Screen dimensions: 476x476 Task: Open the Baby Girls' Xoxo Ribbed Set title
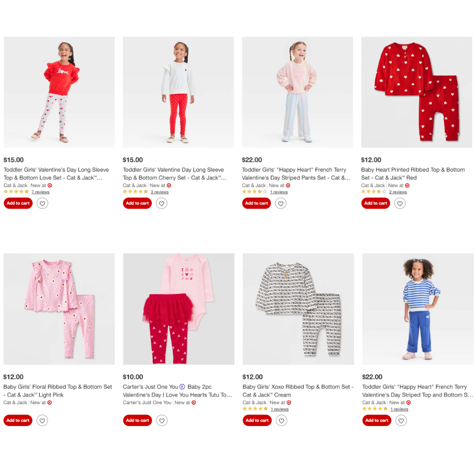[298, 391]
